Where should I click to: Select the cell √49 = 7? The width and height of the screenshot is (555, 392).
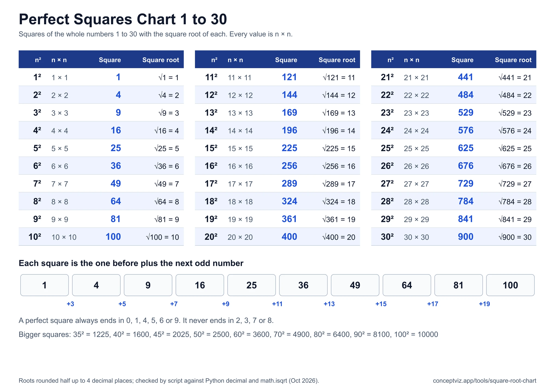pyautogui.click(x=166, y=184)
